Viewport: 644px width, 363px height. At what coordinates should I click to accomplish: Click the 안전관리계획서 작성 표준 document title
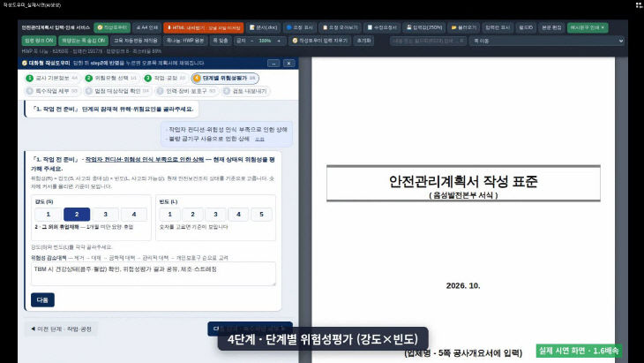click(x=463, y=181)
